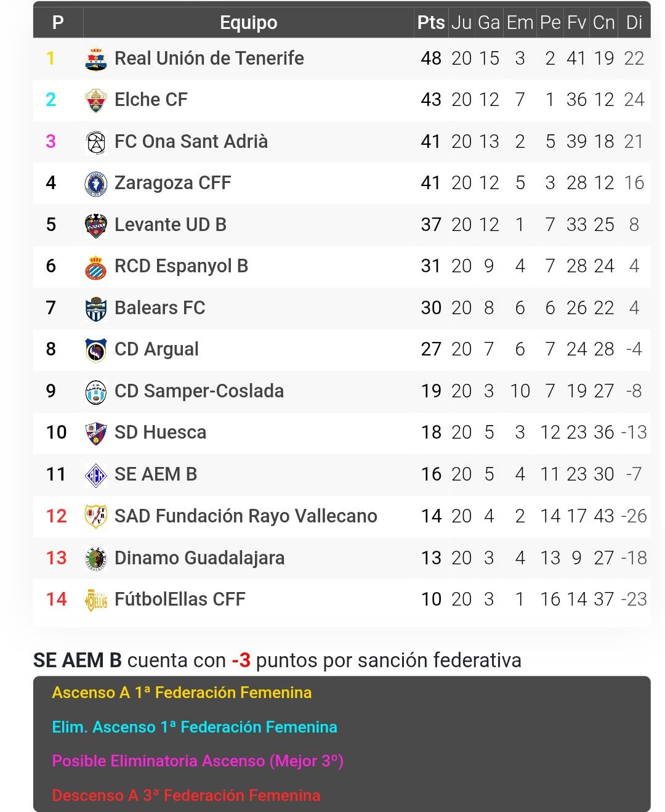
Task: Click the Equipo column header
Action: pyautogui.click(x=249, y=23)
